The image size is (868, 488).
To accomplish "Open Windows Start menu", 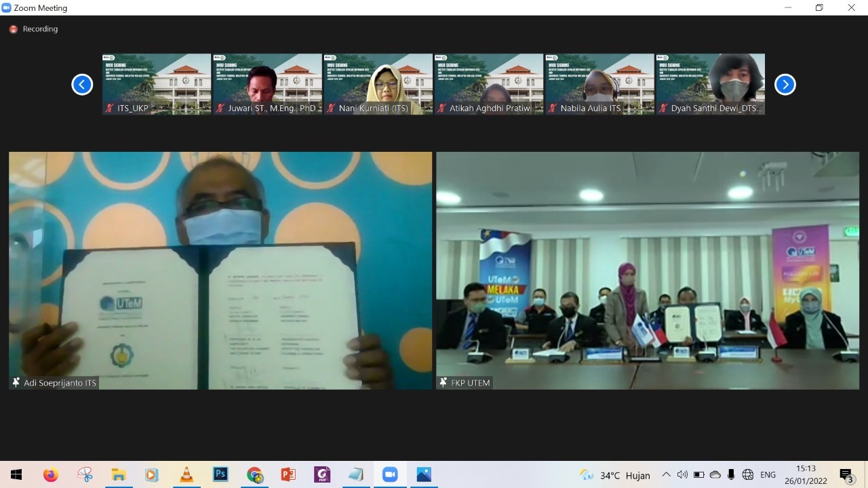I will [16, 474].
